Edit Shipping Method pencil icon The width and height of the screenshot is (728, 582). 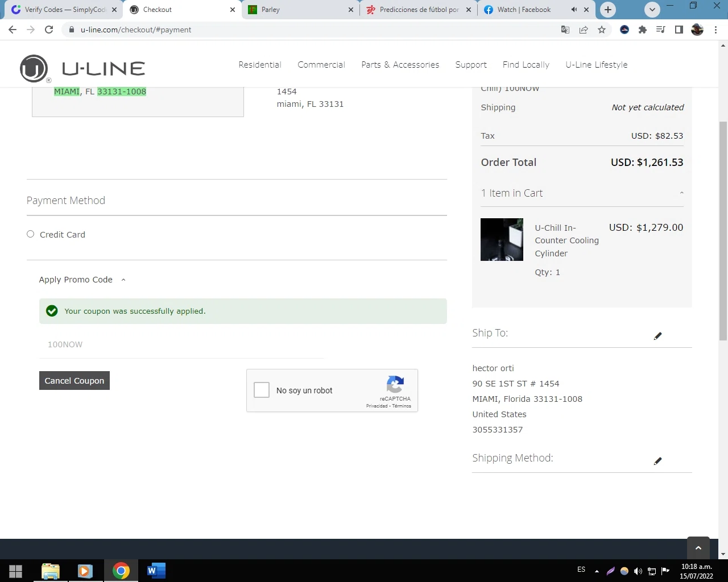(x=658, y=461)
